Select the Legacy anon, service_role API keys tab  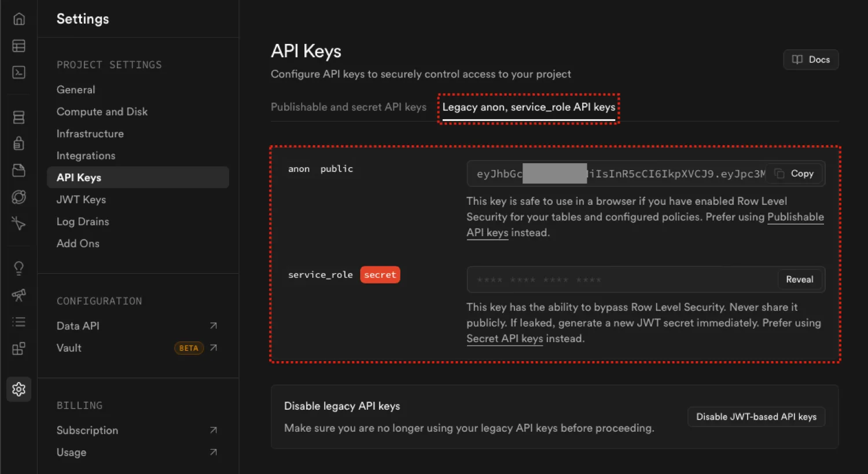pyautogui.click(x=528, y=106)
